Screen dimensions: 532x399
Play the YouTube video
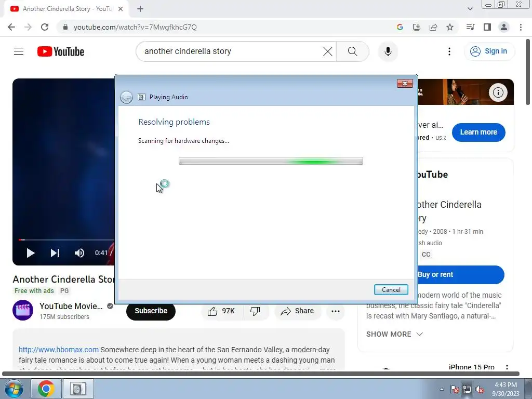coord(31,253)
